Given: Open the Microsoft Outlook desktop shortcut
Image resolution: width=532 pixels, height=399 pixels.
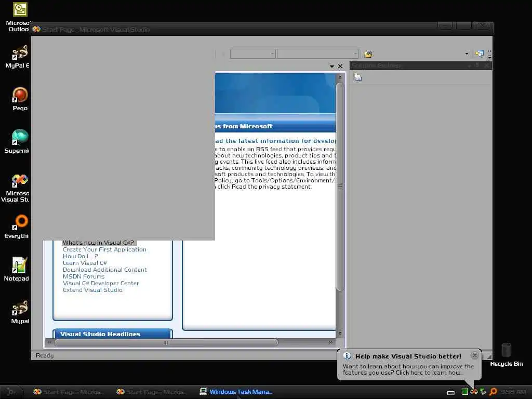Looking at the screenshot, I should [x=19, y=16].
